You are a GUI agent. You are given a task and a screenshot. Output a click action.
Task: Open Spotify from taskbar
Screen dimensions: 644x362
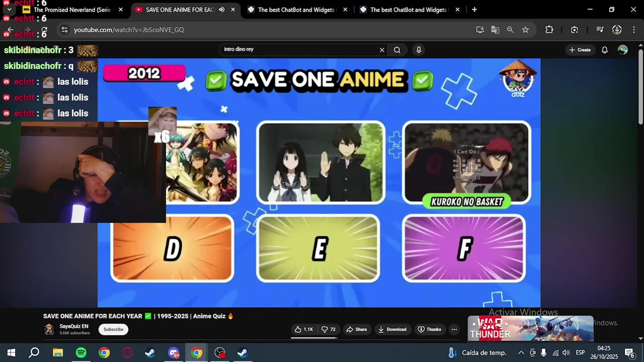coord(81,352)
